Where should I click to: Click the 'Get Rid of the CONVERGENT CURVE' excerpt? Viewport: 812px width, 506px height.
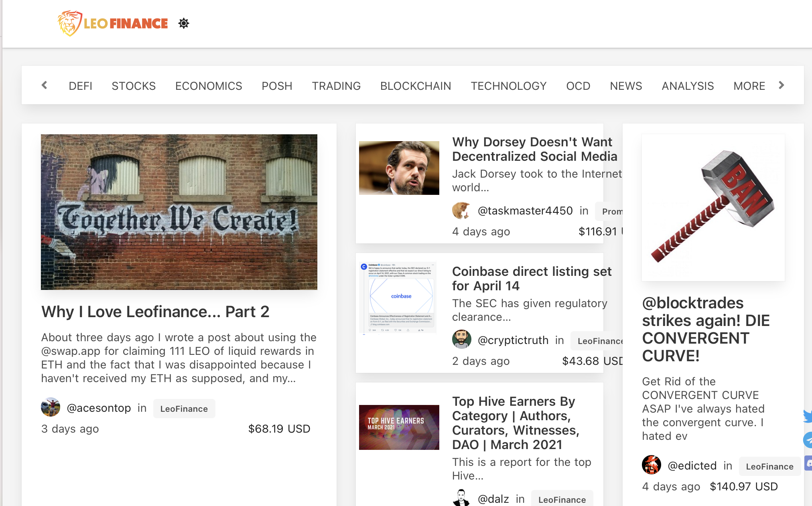(703, 409)
